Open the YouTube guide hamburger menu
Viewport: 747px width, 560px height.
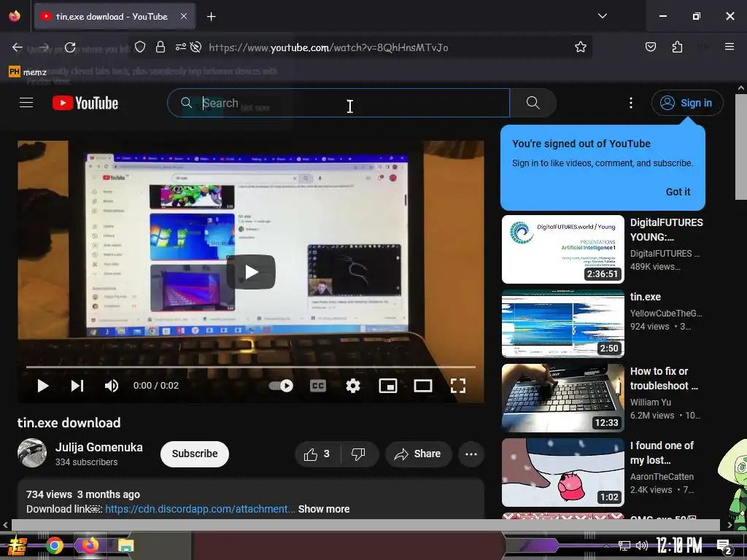(26, 102)
